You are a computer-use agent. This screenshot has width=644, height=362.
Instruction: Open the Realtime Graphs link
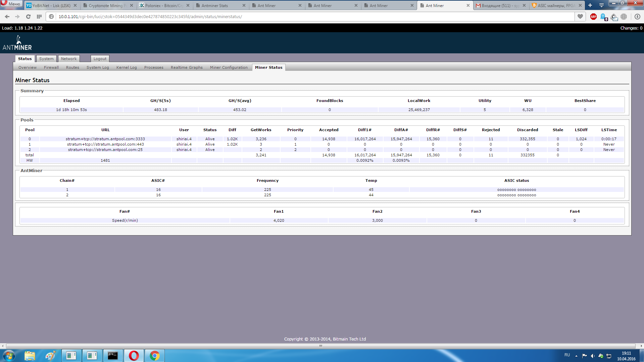(x=187, y=67)
